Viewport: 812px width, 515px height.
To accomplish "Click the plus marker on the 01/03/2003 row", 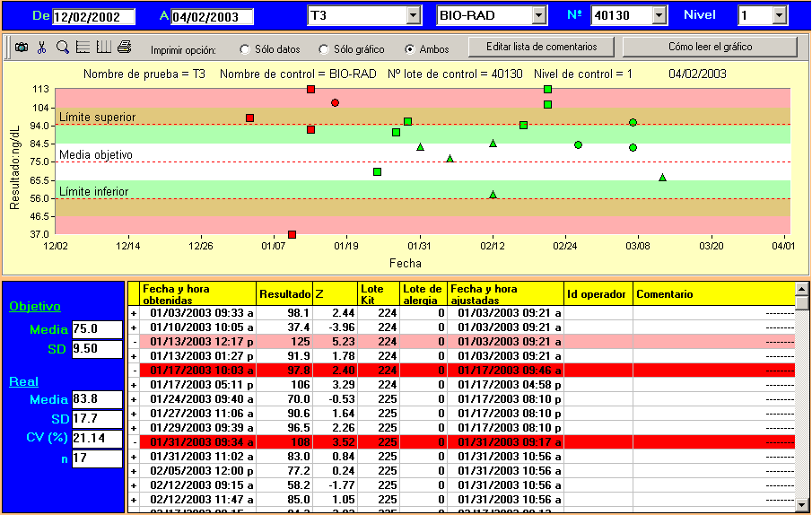I will (135, 312).
